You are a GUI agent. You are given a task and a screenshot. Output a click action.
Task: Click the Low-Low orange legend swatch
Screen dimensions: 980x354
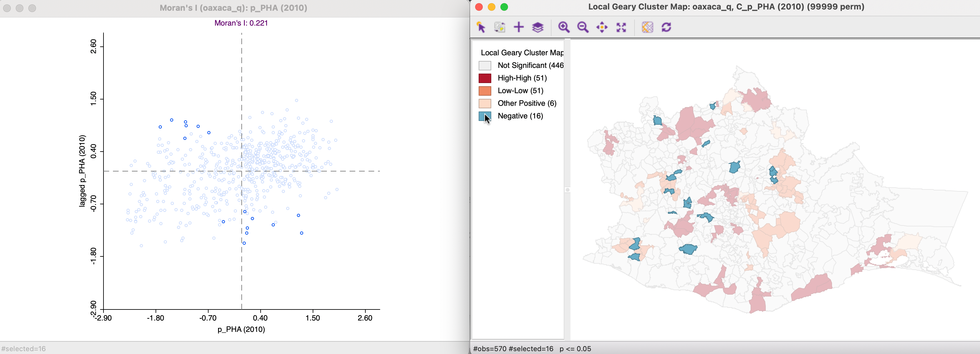(485, 91)
